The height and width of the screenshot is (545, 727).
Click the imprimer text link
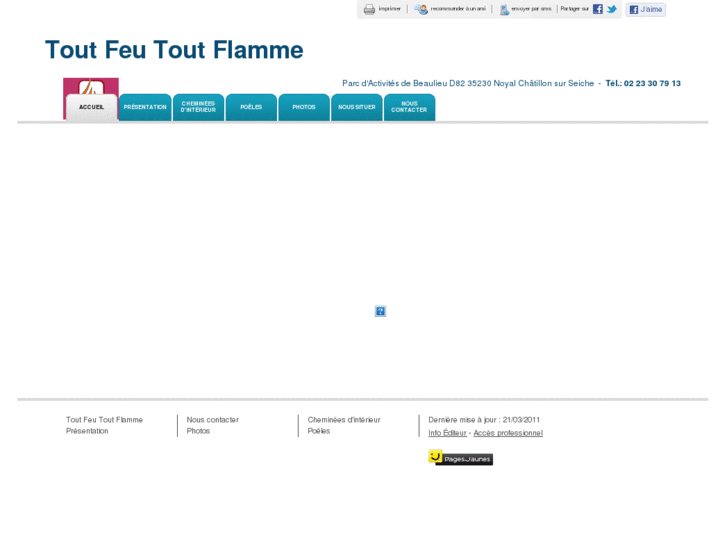389,9
